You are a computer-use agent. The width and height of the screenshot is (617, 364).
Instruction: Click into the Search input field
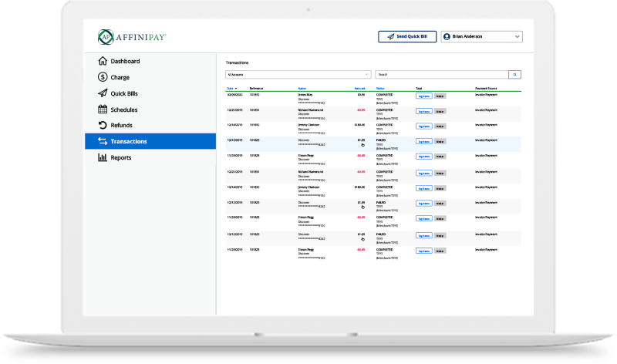441,74
